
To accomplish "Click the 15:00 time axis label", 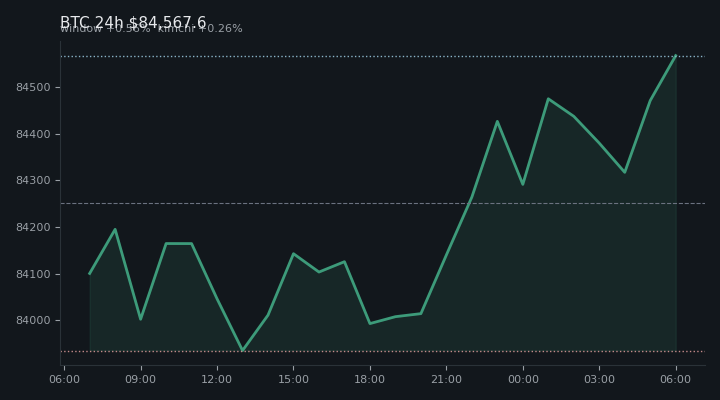I will (293, 379).
